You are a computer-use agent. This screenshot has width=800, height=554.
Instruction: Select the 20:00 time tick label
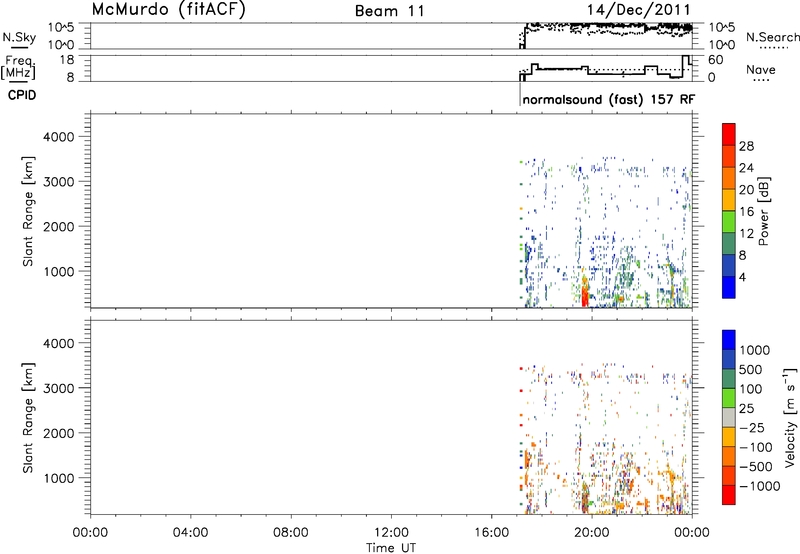pyautogui.click(x=592, y=533)
